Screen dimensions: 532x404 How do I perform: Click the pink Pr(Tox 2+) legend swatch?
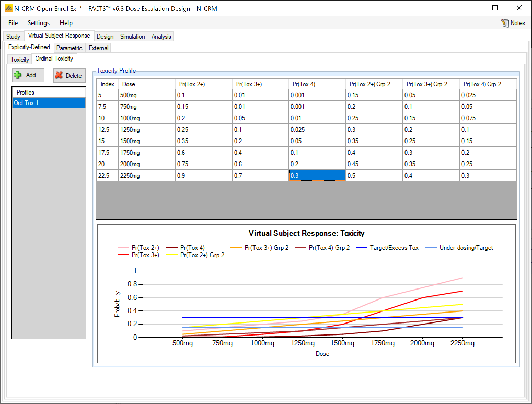coord(123,247)
